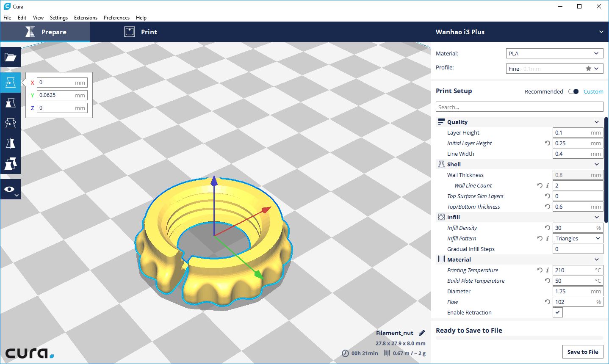609x364 pixels.
Task: Open the Preferences menu
Action: pyautogui.click(x=116, y=18)
